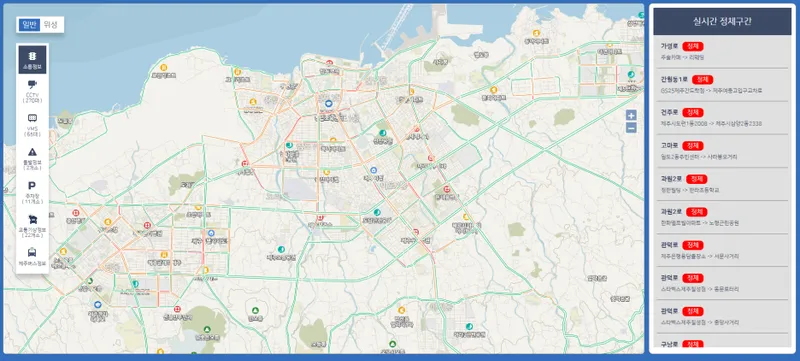Open 제주버스정보 bus information
This screenshot has height=361, width=800.
point(32,257)
